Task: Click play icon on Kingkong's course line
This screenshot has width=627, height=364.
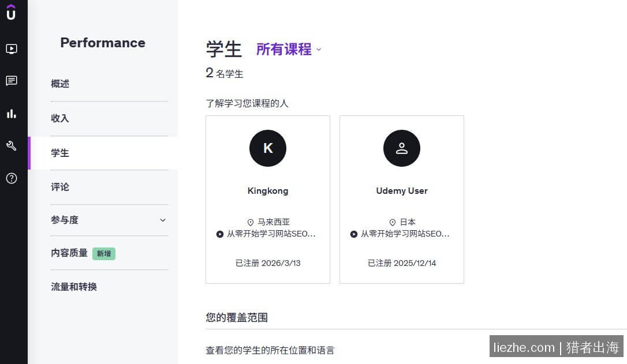Action: tap(220, 234)
